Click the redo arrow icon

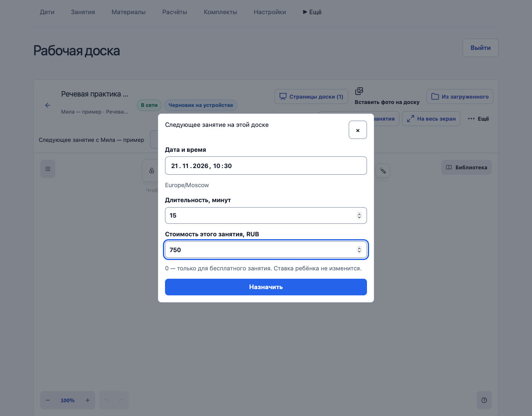pos(121,400)
